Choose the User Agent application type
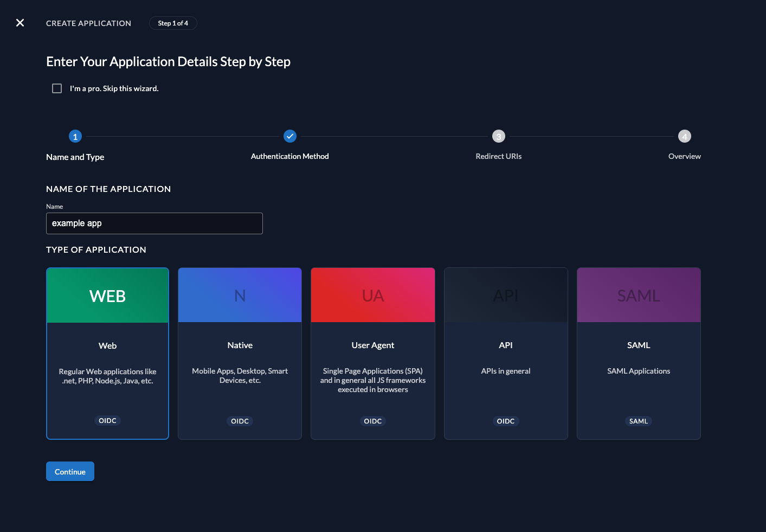 coord(372,353)
